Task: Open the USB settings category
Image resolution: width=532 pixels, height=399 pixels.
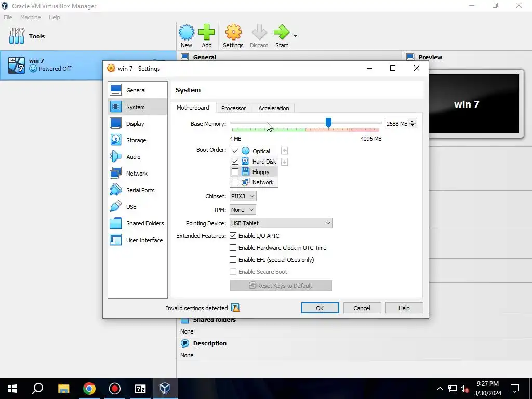Action: (137, 207)
